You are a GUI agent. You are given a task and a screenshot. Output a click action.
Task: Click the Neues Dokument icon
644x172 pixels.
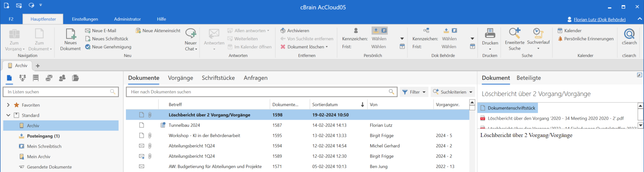(x=71, y=34)
